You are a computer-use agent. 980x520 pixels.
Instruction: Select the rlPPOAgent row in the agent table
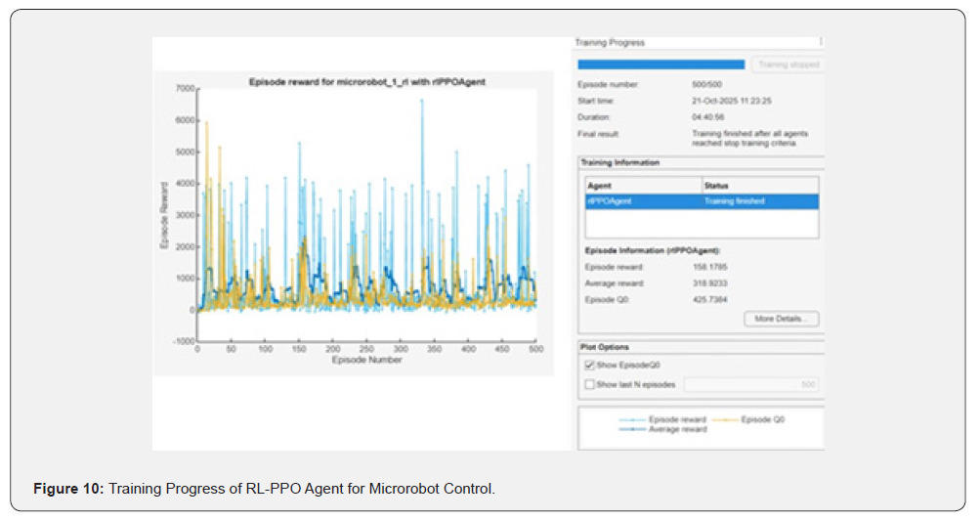click(702, 201)
